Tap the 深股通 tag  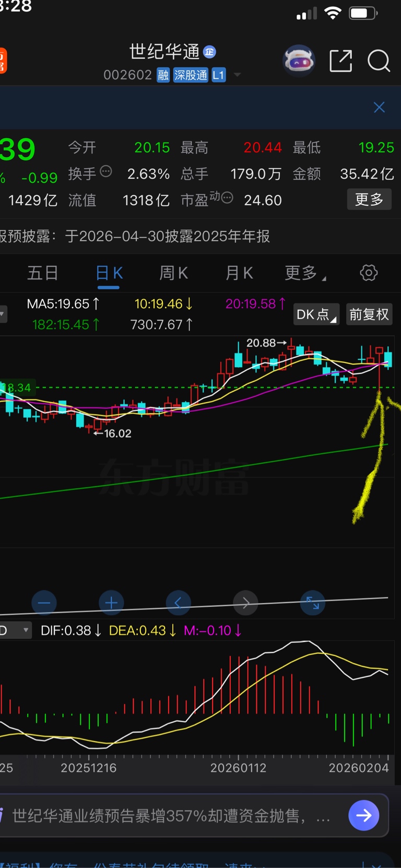[x=191, y=75]
